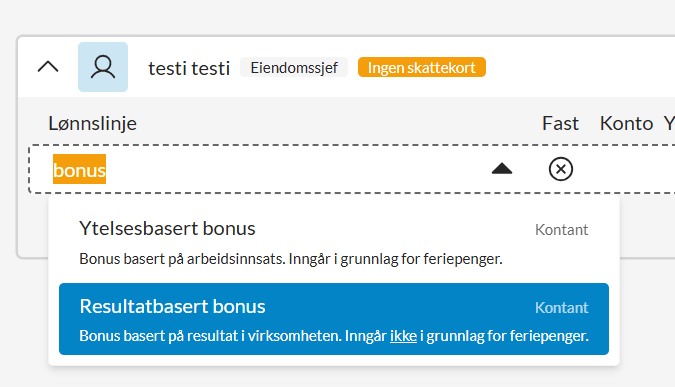
Task: Click the Eiendomssjef job title tag
Action: pyautogui.click(x=294, y=68)
